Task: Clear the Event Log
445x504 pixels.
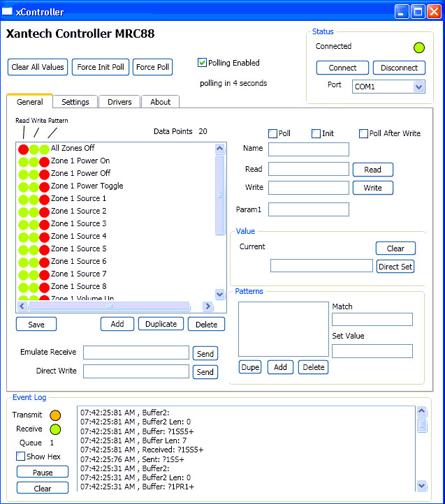Action: 43,488
